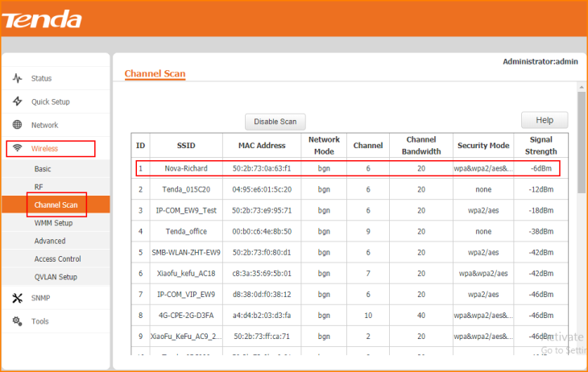
Task: Click the Tenda logo
Action: 42,19
